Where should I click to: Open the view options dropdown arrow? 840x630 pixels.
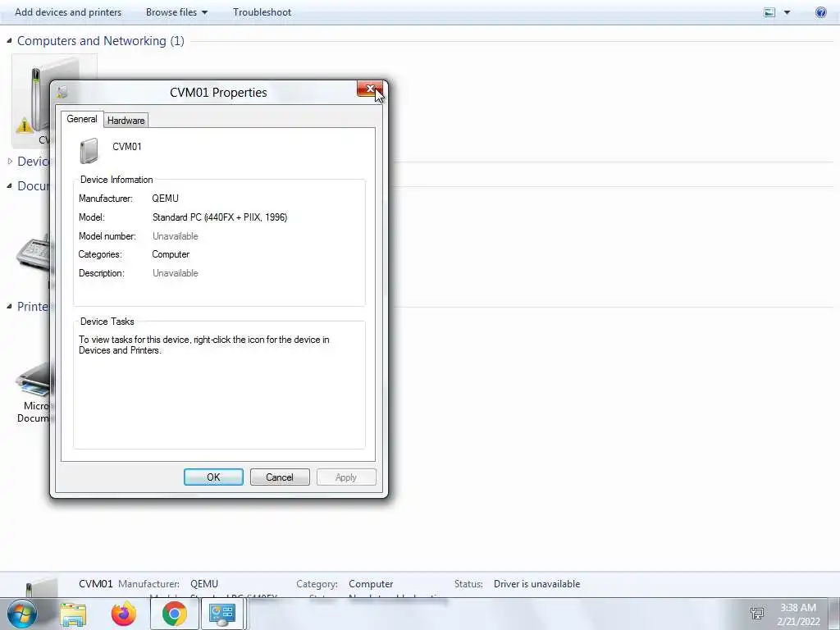pos(787,12)
